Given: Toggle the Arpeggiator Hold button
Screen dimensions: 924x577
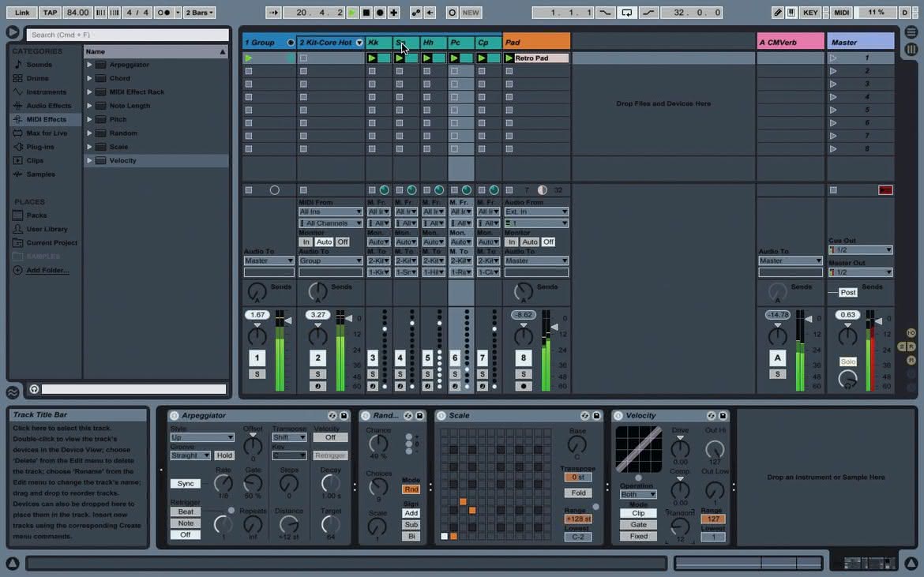Looking at the screenshot, I should pos(224,455).
